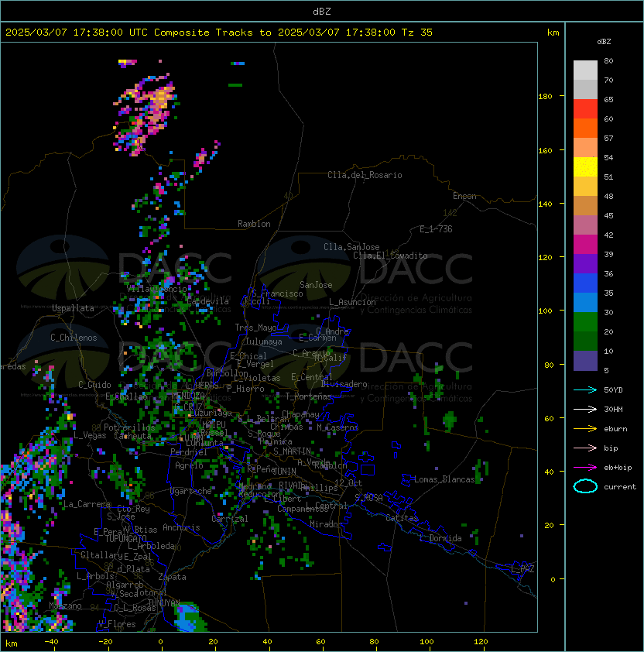
Task: Select the 'Villavicencio' label
Action: [x=156, y=289]
